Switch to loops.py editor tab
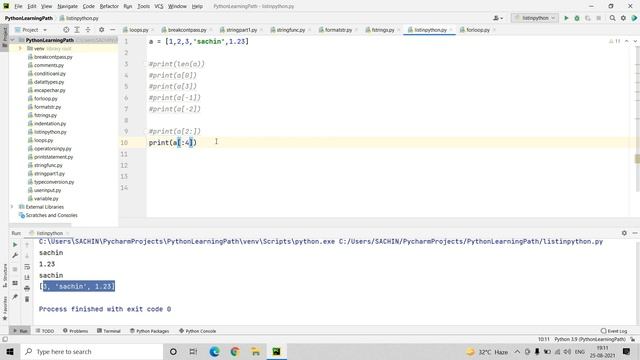Viewport: 640px width, 360px height. click(138, 30)
